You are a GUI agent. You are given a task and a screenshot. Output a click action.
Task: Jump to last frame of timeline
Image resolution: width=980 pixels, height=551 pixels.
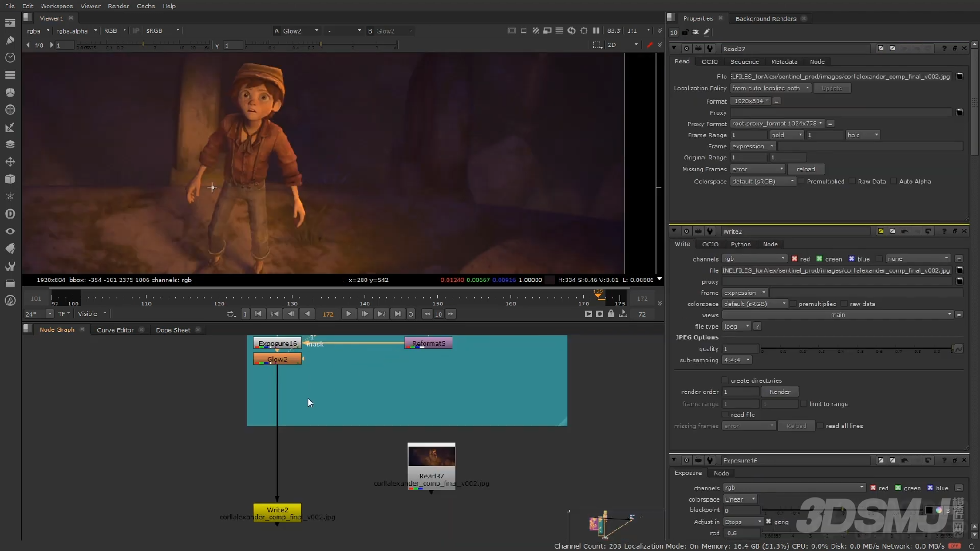coord(398,314)
